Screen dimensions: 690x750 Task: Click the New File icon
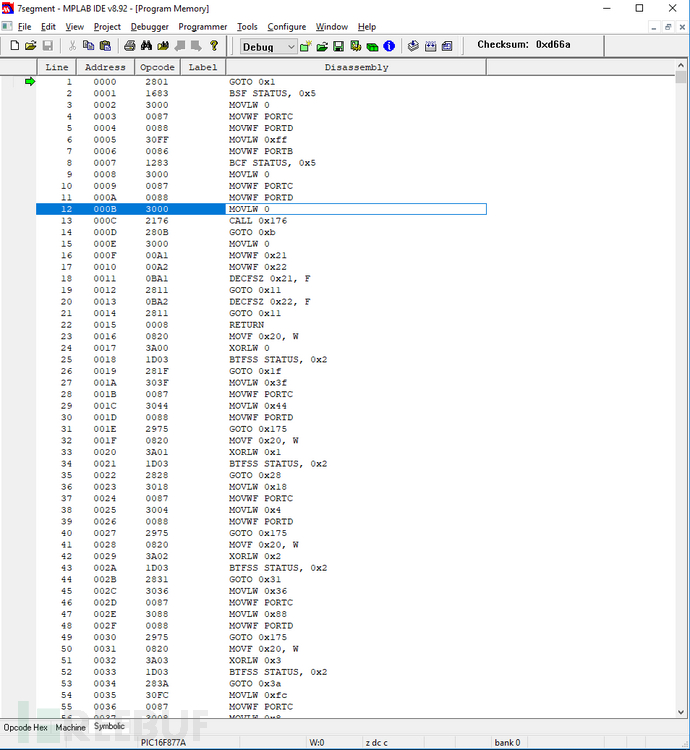[15, 46]
